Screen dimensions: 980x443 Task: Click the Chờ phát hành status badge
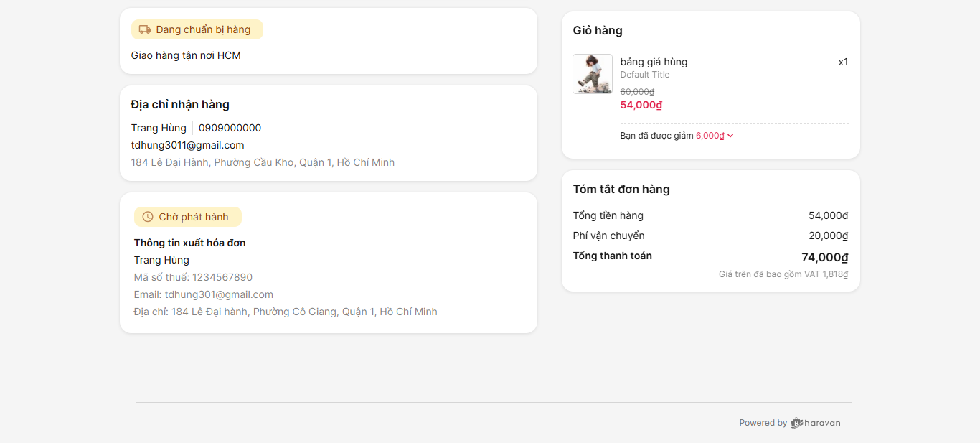tap(188, 217)
